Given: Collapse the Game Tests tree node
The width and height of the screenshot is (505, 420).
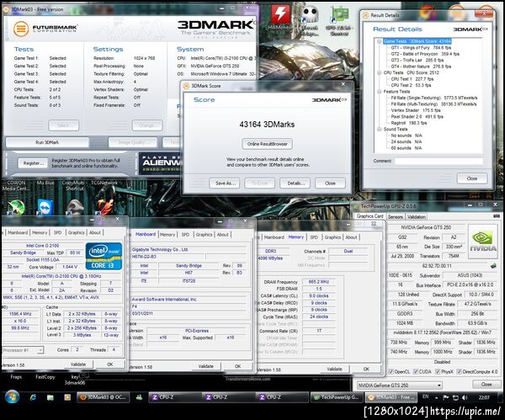Looking at the screenshot, I should click(380, 41).
